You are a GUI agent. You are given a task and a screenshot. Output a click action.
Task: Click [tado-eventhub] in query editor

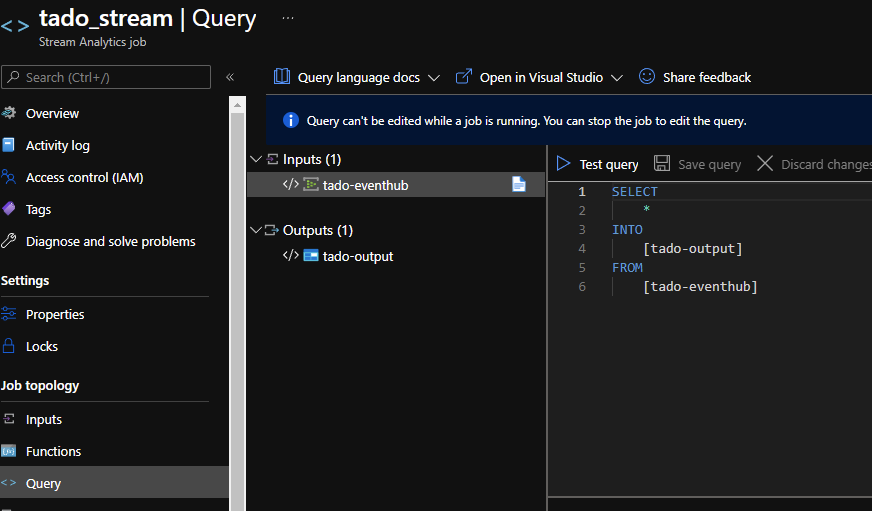pos(700,286)
